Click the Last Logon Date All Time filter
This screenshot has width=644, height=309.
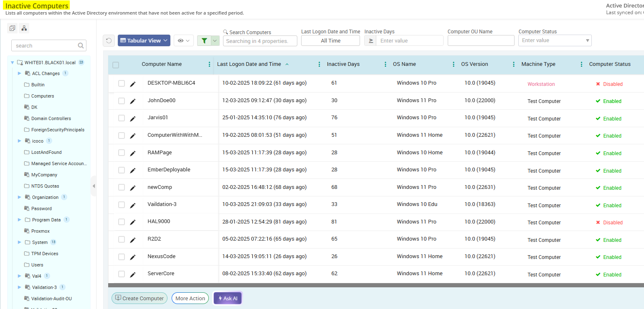(x=330, y=40)
